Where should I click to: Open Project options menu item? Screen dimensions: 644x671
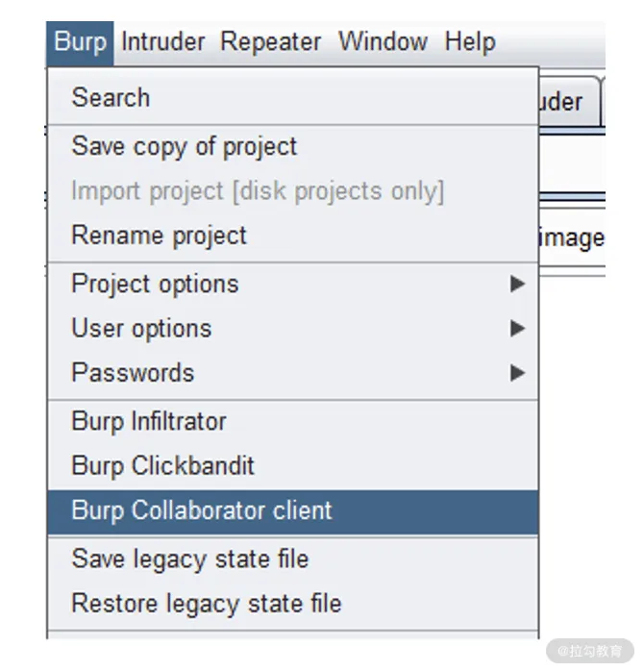tap(293, 285)
